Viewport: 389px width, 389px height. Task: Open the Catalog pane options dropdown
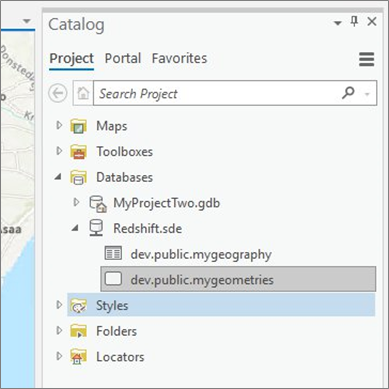338,23
